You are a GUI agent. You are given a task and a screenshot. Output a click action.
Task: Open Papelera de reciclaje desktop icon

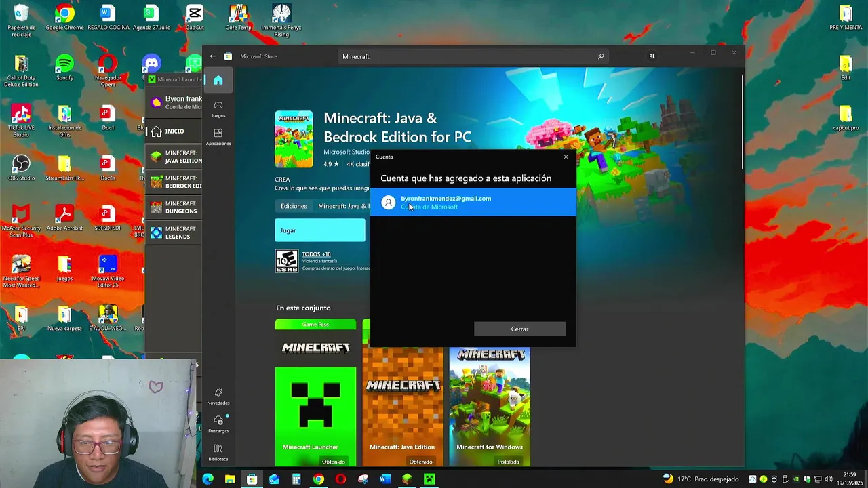[21, 21]
